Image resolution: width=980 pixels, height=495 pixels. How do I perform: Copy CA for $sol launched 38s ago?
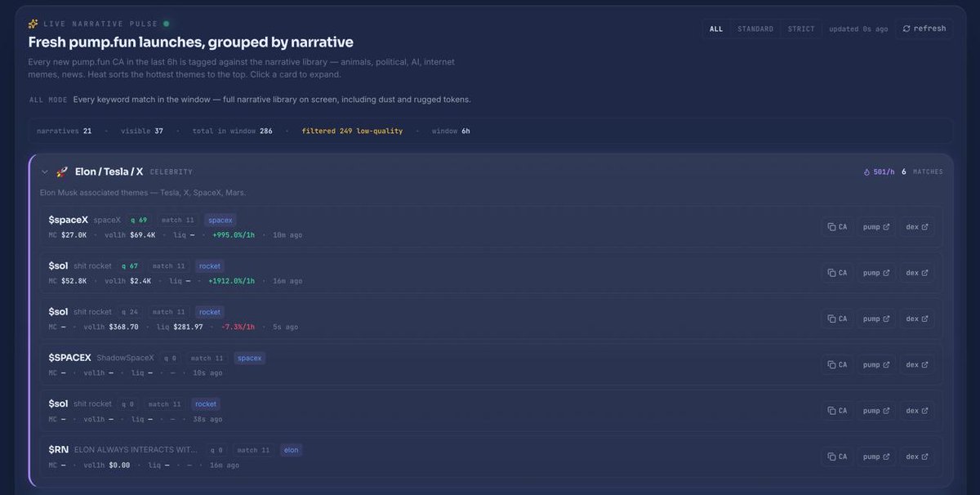tap(837, 411)
